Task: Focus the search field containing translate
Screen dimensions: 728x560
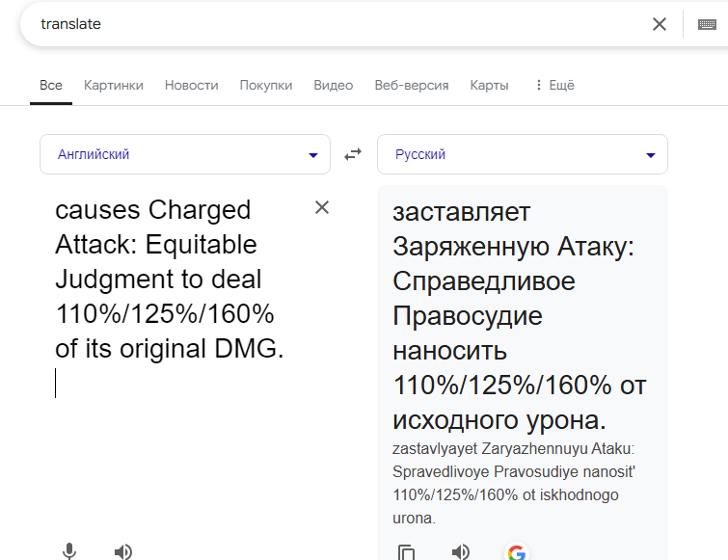Action: (x=335, y=24)
